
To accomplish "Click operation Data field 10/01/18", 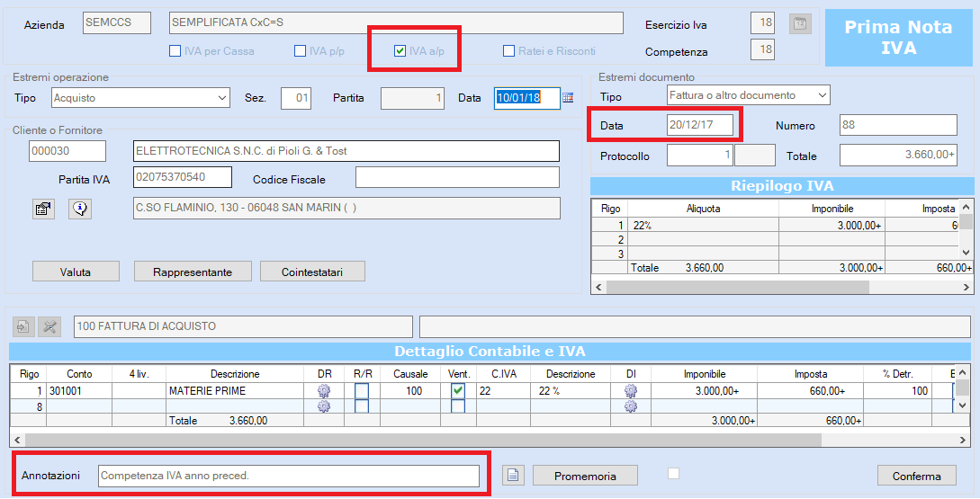I will tap(526, 98).
